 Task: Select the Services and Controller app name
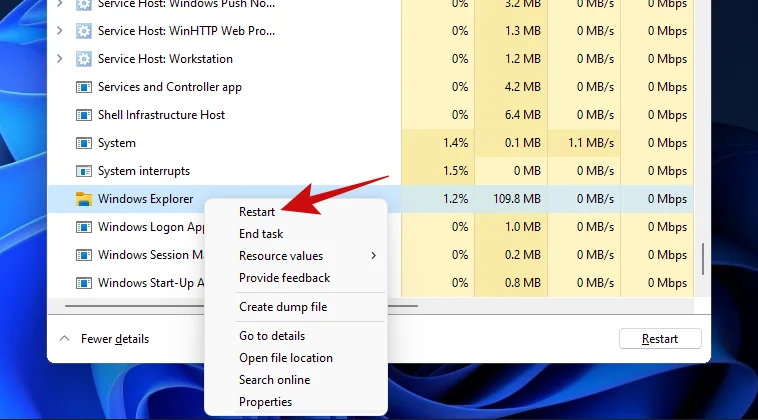(170, 87)
